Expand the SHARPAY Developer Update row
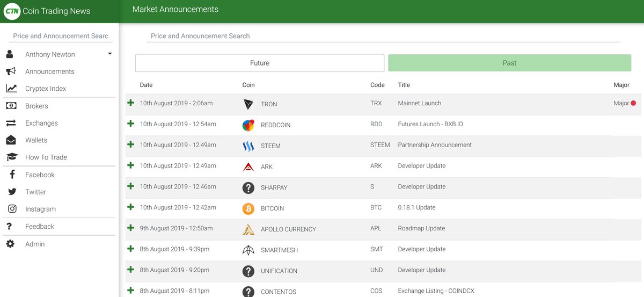The width and height of the screenshot is (644, 297). pos(130,186)
